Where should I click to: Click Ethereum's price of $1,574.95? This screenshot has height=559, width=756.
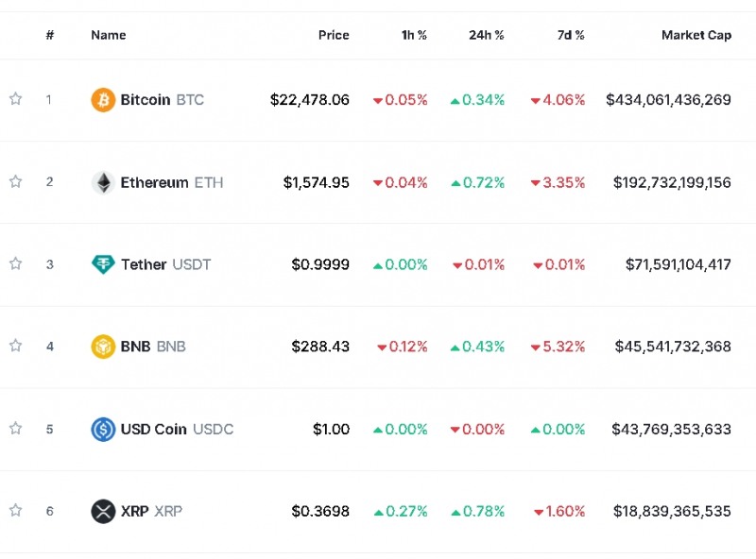pyautogui.click(x=316, y=182)
